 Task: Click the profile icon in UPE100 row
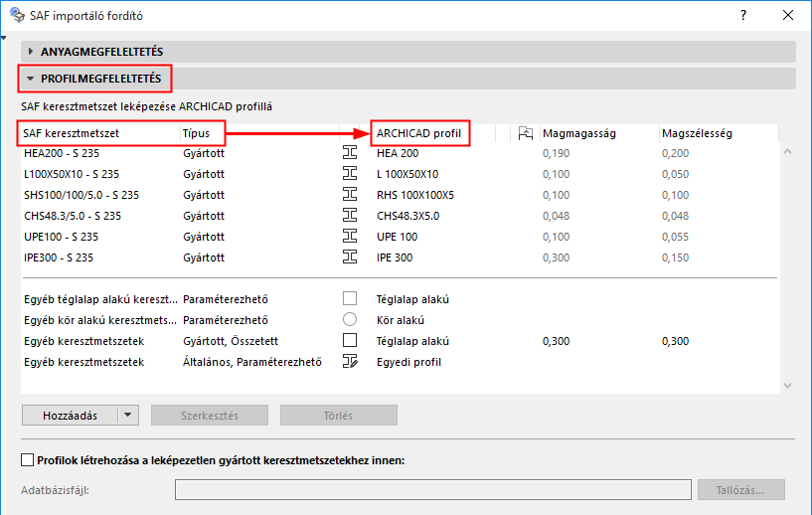click(350, 237)
